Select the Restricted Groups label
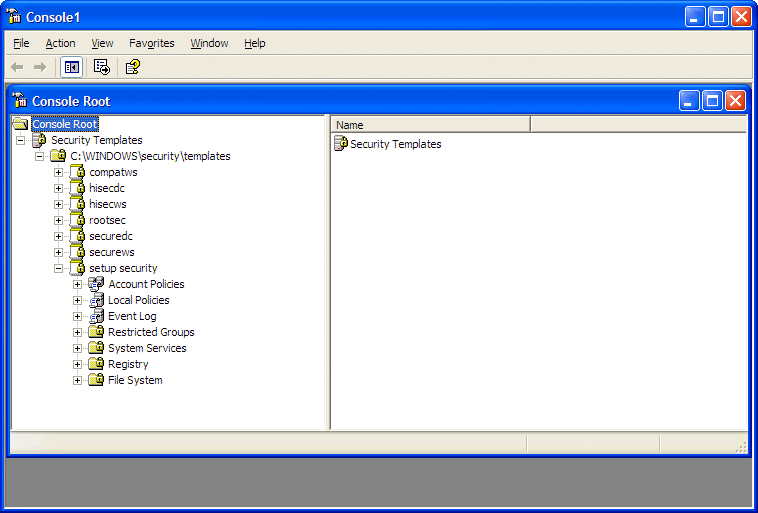The height and width of the screenshot is (513, 758). (151, 332)
